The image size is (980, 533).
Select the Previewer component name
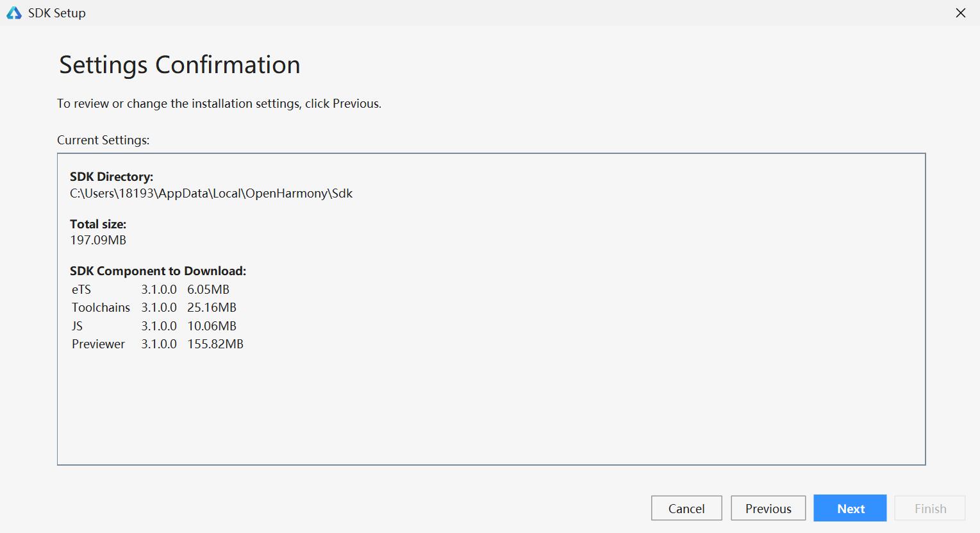98,344
